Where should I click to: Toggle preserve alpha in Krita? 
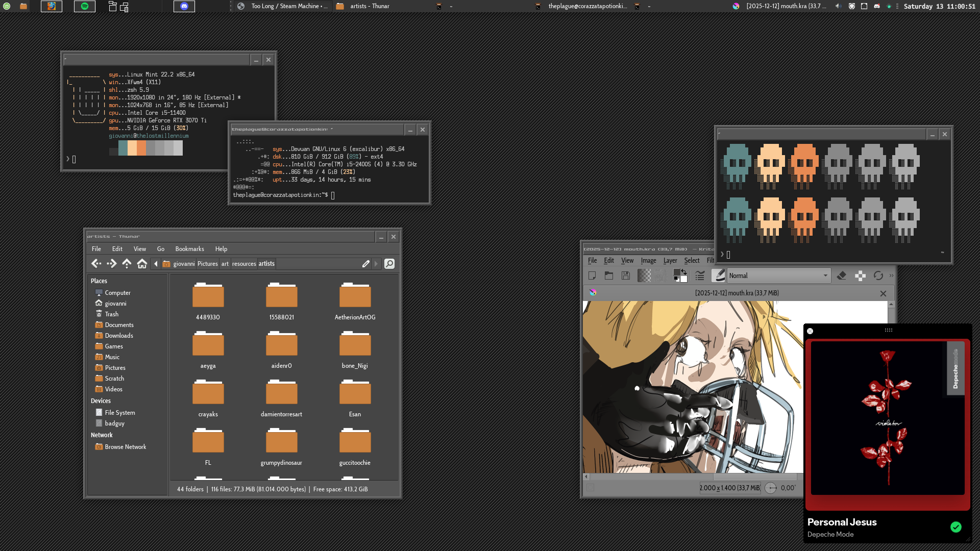[x=860, y=275]
